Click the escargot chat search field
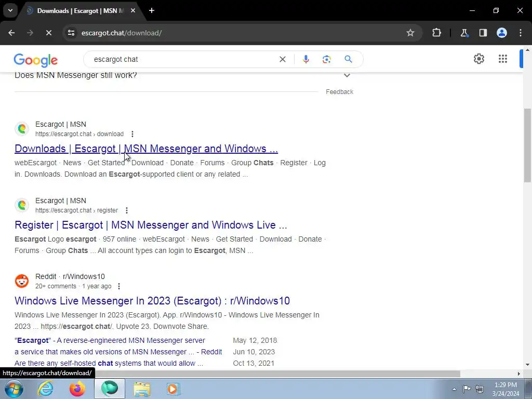 (183, 59)
